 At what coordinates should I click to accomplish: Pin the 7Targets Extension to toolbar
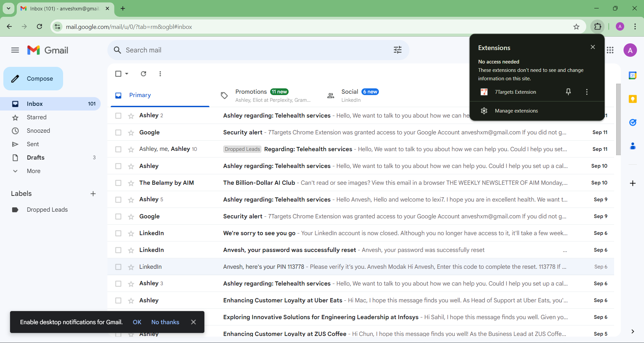(568, 92)
